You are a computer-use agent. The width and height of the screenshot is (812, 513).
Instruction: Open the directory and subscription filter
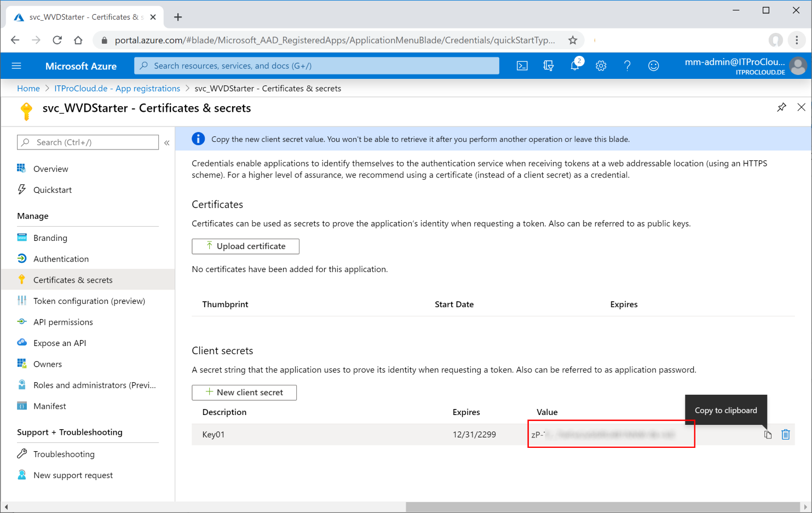[x=549, y=66]
